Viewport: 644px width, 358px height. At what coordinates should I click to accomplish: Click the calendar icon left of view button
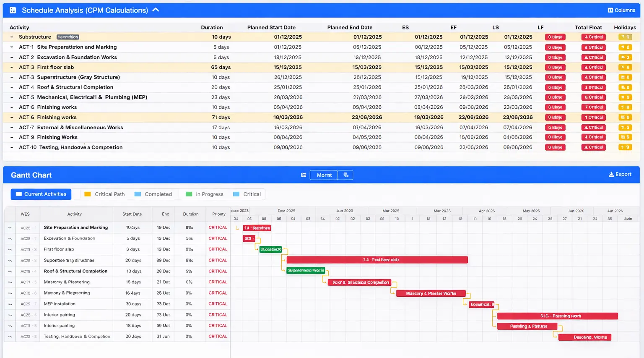tap(304, 175)
